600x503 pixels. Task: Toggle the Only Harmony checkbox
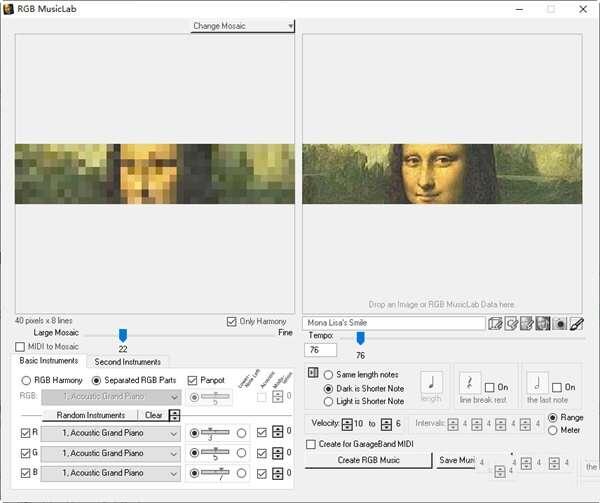(233, 321)
